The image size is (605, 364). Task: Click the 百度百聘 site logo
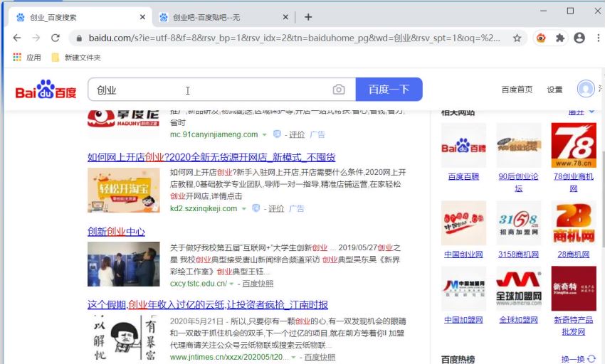click(463, 145)
